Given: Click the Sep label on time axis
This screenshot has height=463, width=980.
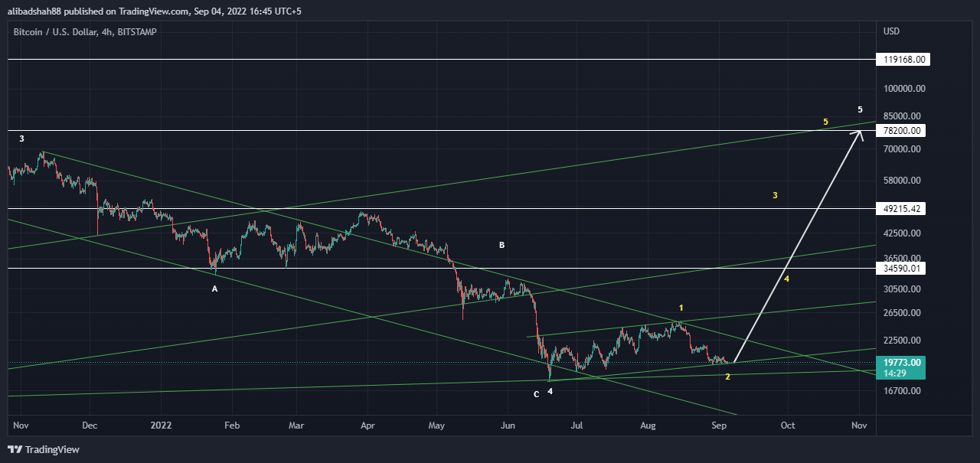Looking at the screenshot, I should click(719, 425).
